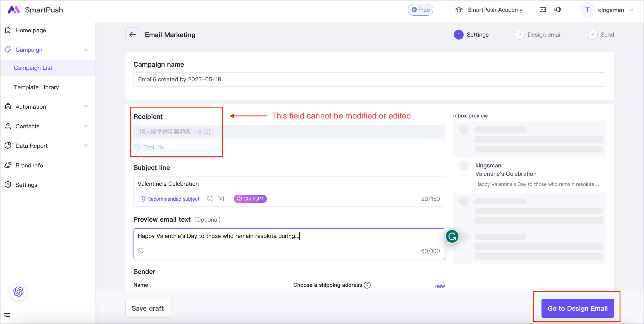Click the Save draft button

coord(148,308)
